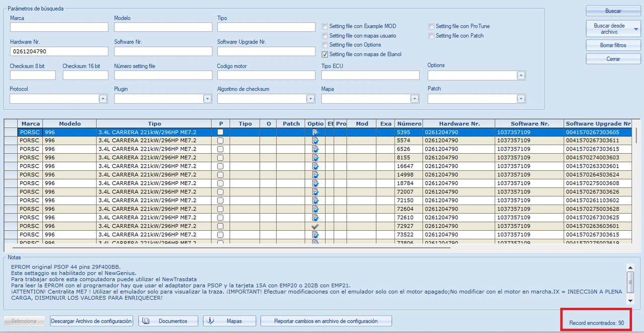The height and width of the screenshot is (333, 644).
Task: Click the options icon in row 5574
Action: pos(315,141)
